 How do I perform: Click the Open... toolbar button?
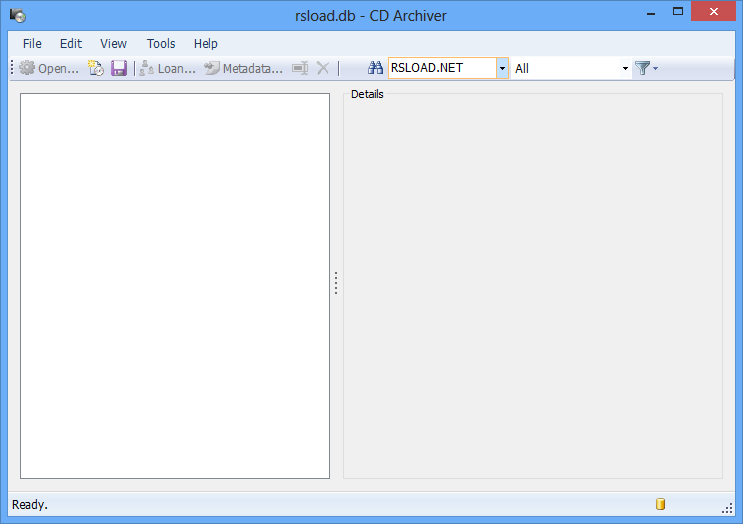tap(49, 68)
